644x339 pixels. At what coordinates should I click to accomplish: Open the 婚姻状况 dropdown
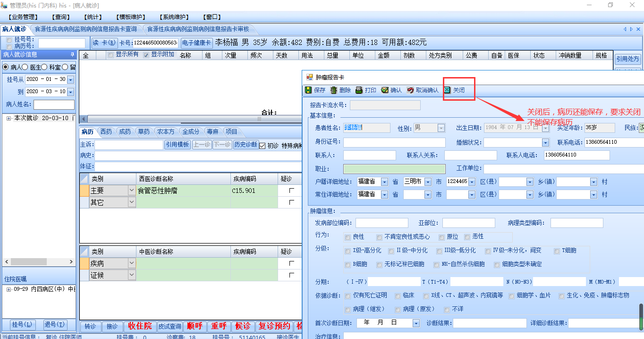pos(546,142)
